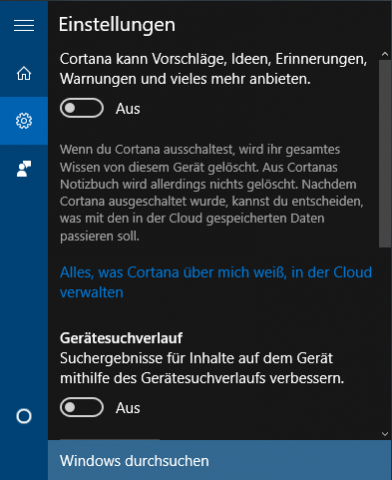Click text 'Cortana kann Vorschläge, Ideen, Erinnerungen'

pos(213,59)
